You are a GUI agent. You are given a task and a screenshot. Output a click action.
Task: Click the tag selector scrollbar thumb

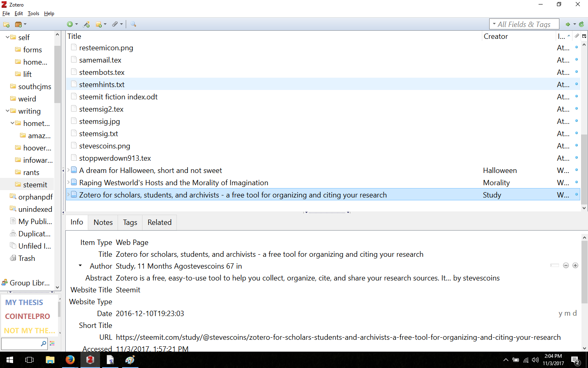pyautogui.click(x=59, y=309)
